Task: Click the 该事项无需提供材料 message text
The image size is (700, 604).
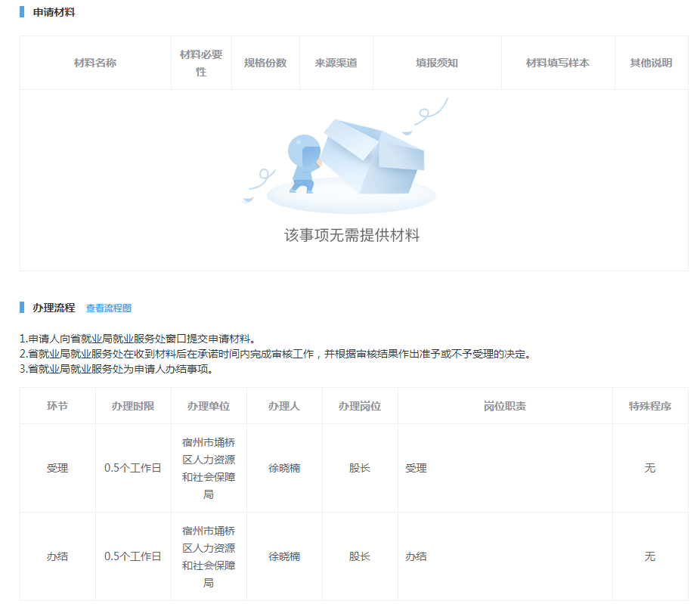Action: pyautogui.click(x=352, y=236)
